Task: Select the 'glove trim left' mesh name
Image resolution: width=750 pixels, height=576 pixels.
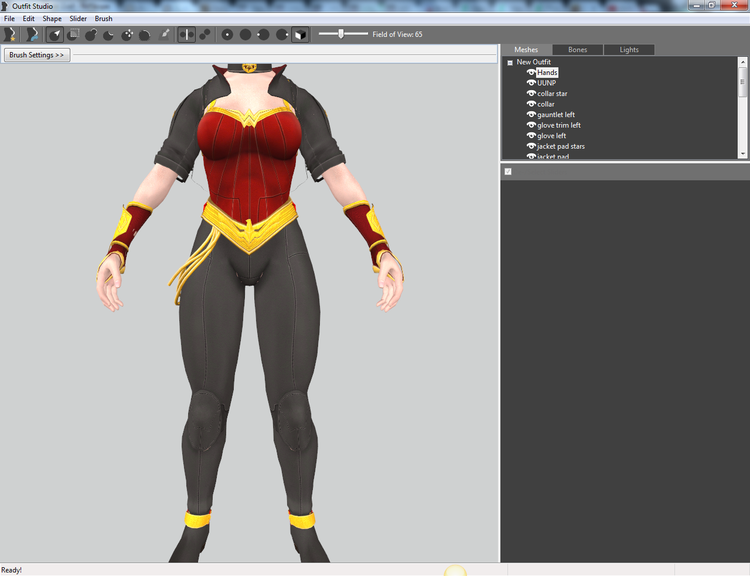Action: tap(559, 125)
